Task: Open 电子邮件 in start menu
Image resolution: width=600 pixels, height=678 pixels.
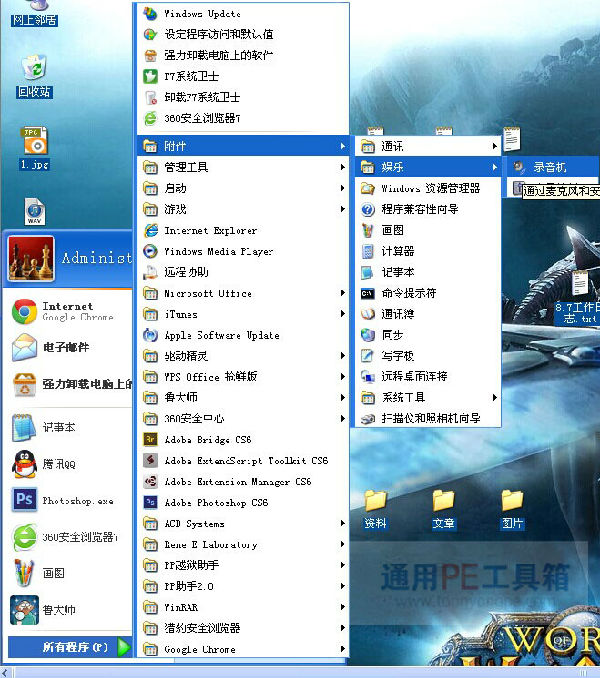Action: (x=69, y=347)
